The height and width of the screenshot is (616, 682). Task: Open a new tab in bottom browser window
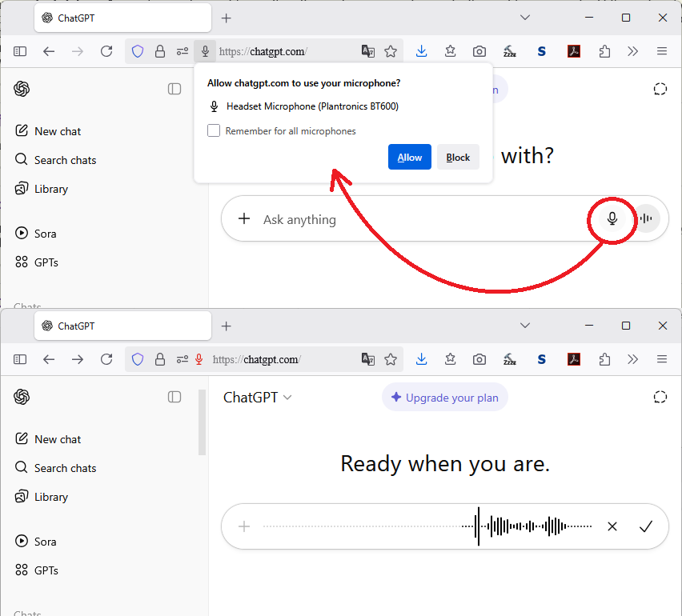pos(227,326)
